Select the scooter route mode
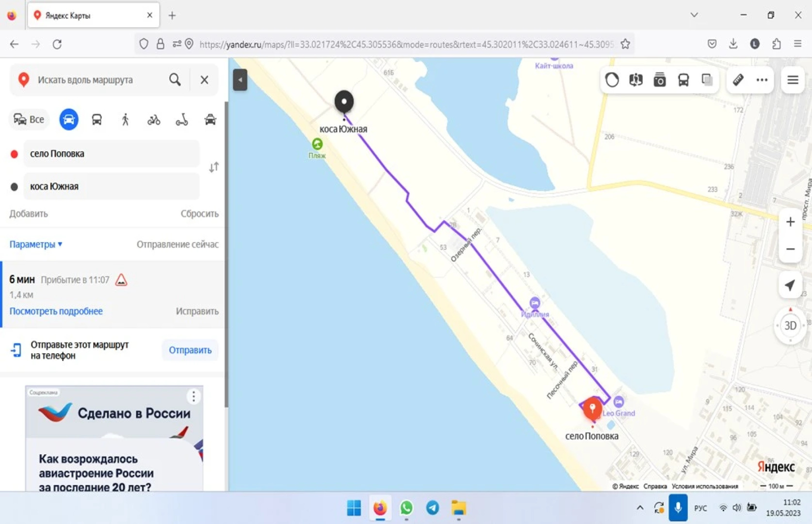Viewport: 812px width, 524px height. (182, 119)
